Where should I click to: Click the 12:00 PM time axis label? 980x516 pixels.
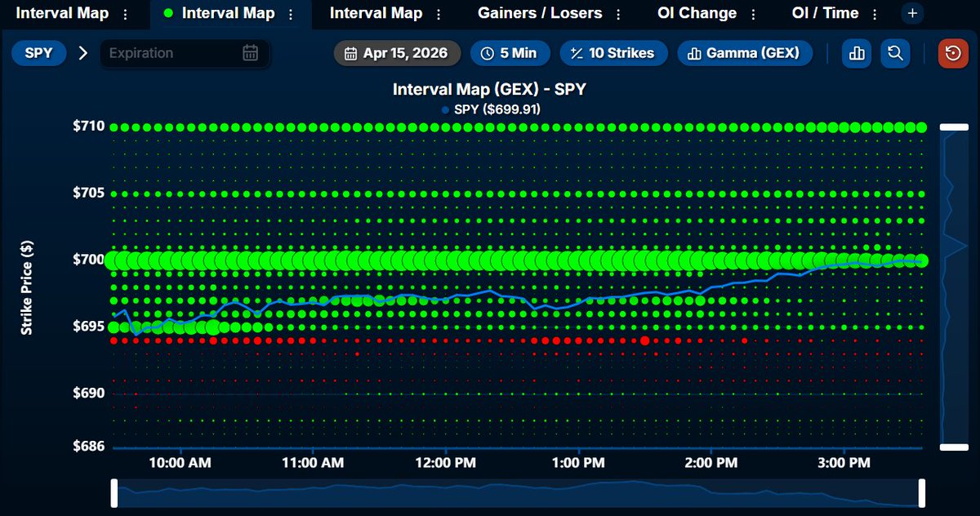(x=446, y=463)
